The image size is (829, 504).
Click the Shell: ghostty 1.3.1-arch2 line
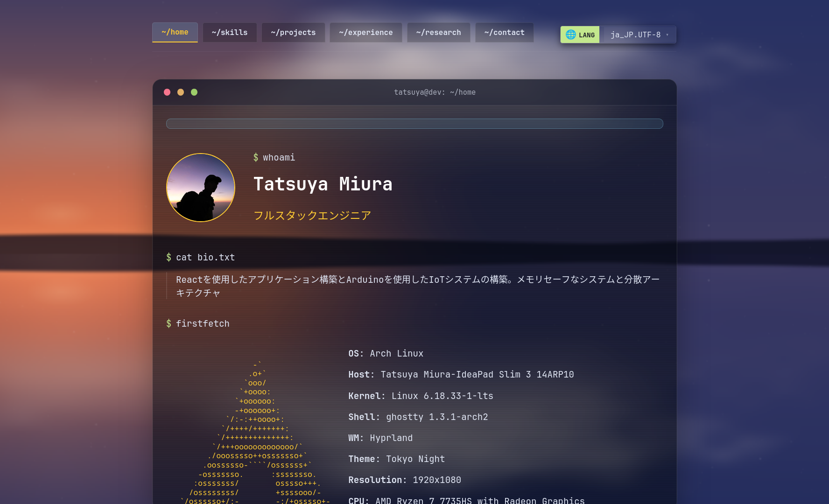[x=418, y=417]
